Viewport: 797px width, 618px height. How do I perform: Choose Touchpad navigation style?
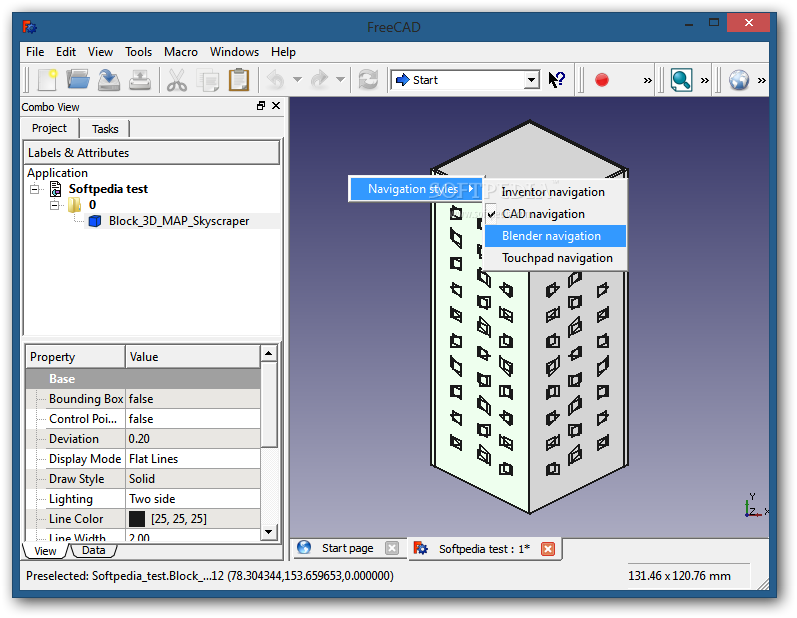[x=556, y=258]
